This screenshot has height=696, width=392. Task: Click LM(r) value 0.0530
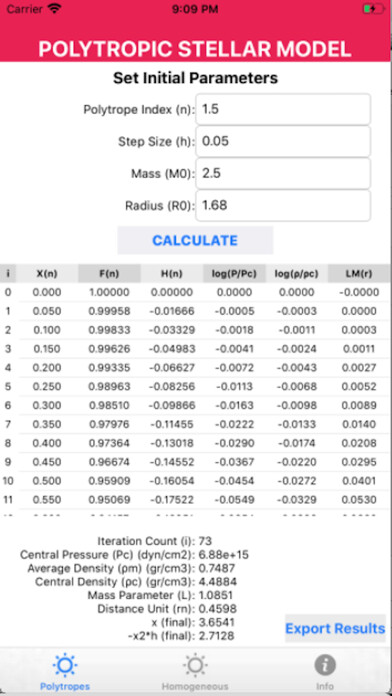[x=359, y=500]
